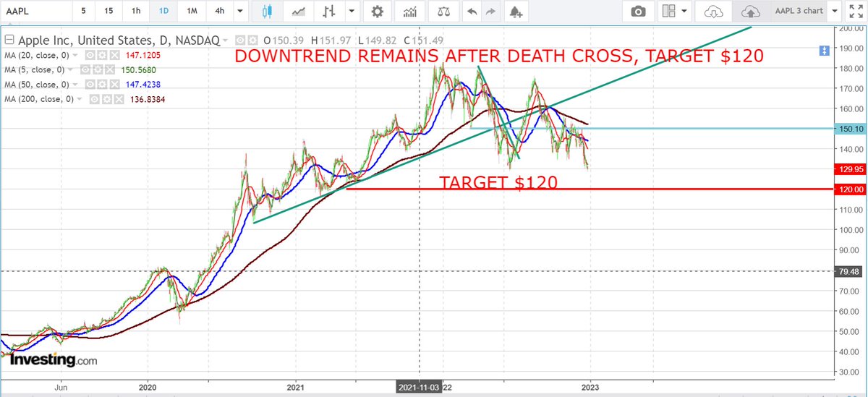The height and width of the screenshot is (397, 868).
Task: Click the AAPL 3 chart name button
Action: pyautogui.click(x=800, y=12)
